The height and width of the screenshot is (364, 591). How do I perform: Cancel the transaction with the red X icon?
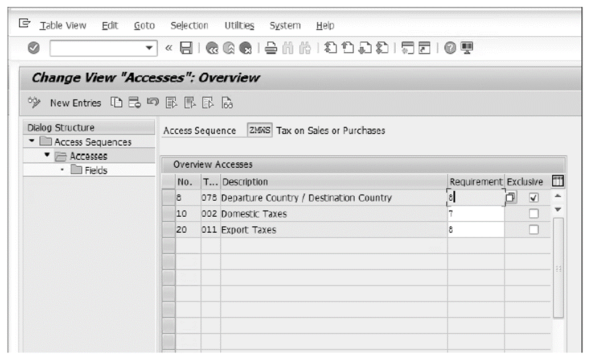[246, 48]
